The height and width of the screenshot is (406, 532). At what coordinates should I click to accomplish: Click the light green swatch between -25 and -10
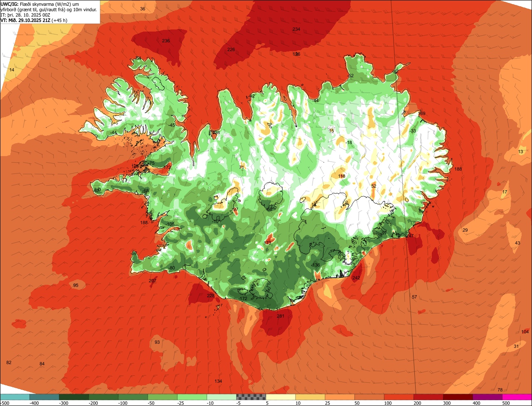tap(192, 397)
